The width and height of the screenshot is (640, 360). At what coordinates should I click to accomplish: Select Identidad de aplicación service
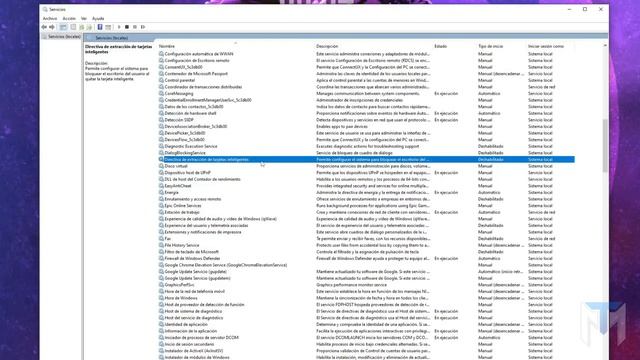click(366, 324)
